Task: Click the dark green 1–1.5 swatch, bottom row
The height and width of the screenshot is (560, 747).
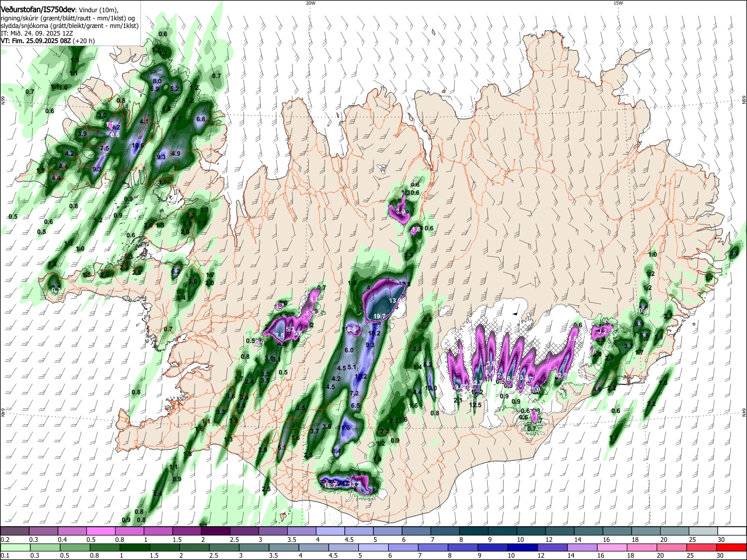Action: [135, 548]
